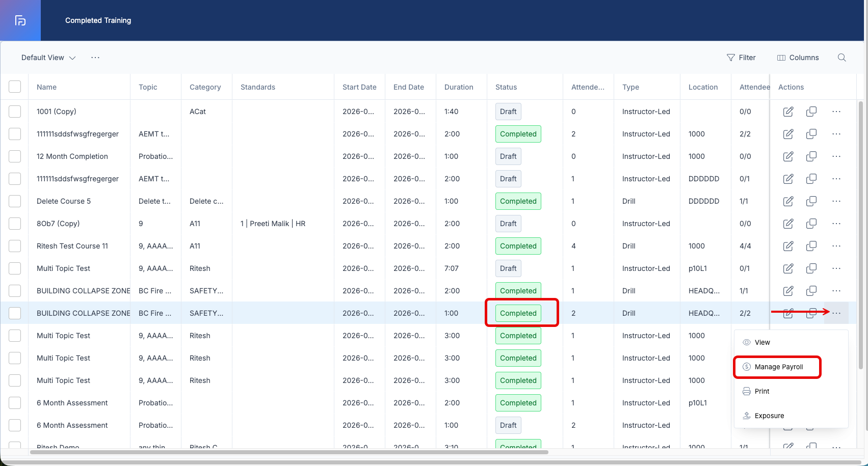Edit the 1001 (Copy) training row
Screen dimensions: 868x466
[788, 112]
